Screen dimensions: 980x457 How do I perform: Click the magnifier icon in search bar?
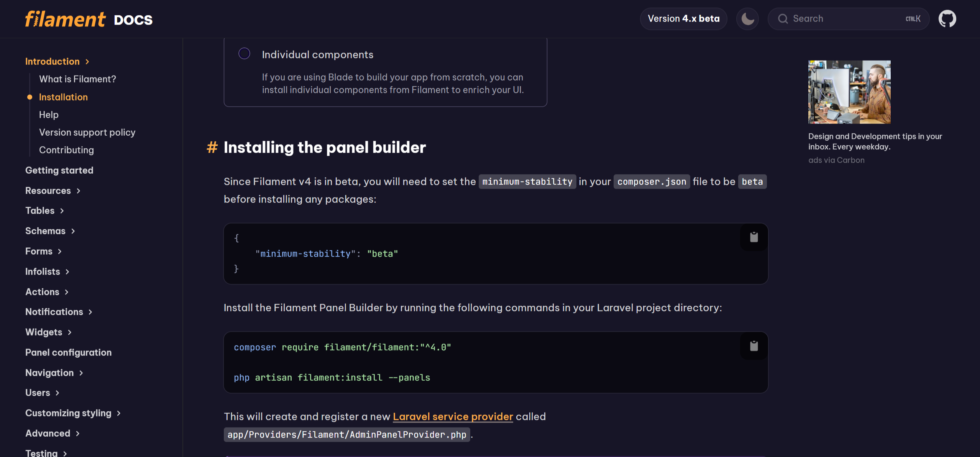tap(783, 19)
